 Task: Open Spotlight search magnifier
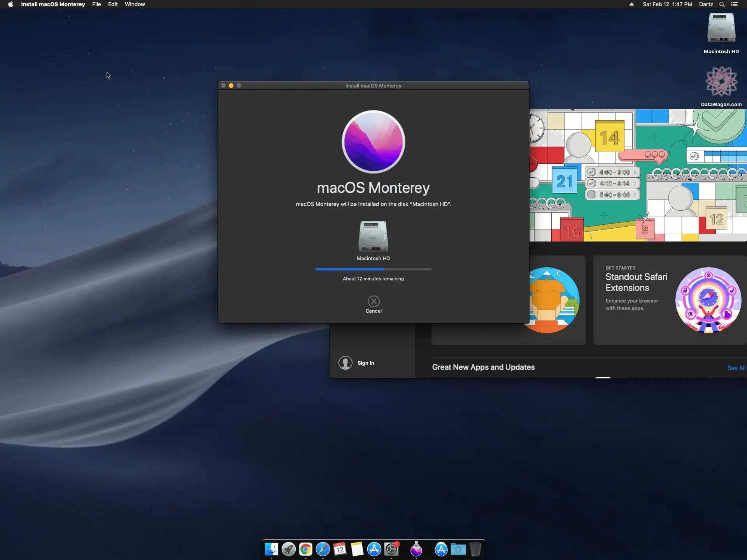[x=722, y=4]
